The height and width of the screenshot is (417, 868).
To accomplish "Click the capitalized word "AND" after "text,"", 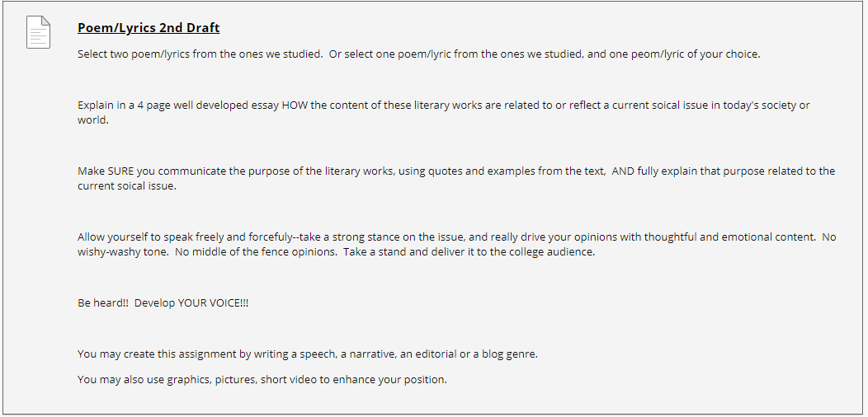I will (623, 171).
